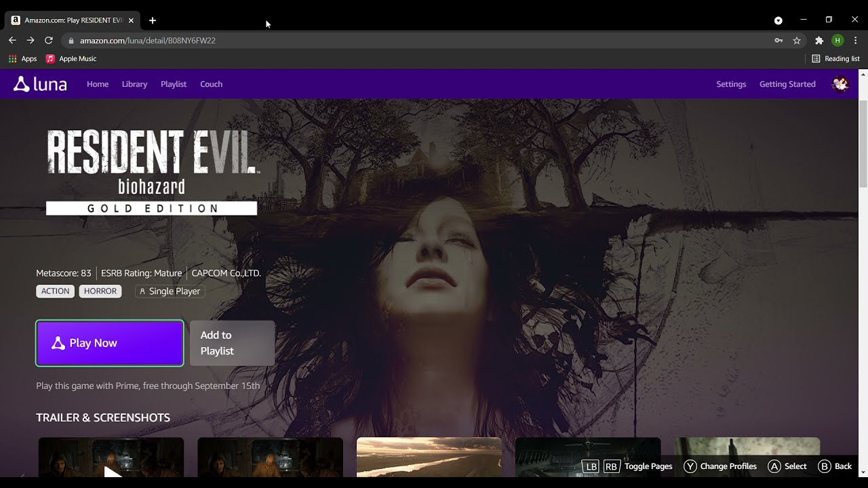Image resolution: width=868 pixels, height=488 pixels.
Task: Click the B Back icon
Action: [x=825, y=466]
